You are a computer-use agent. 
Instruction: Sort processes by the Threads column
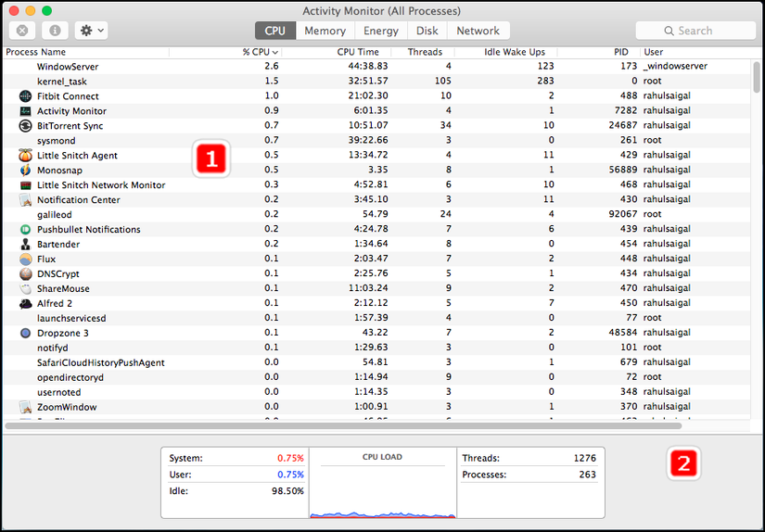[x=425, y=52]
